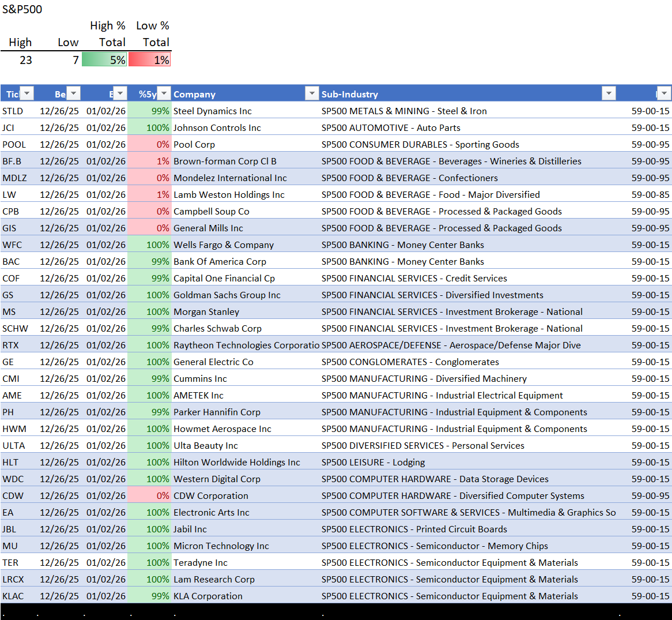672x620 pixels.
Task: Select the 99% cell in the KLAC row
Action: tap(150, 596)
